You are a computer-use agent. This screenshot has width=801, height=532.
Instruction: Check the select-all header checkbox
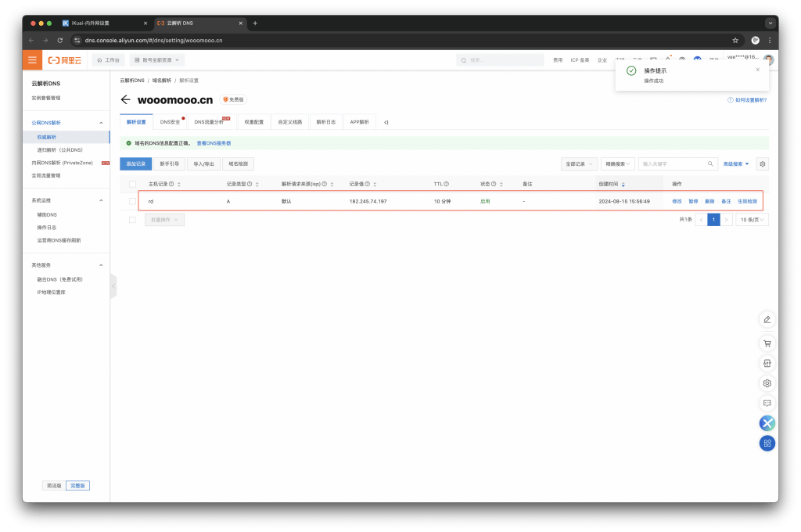(132, 184)
